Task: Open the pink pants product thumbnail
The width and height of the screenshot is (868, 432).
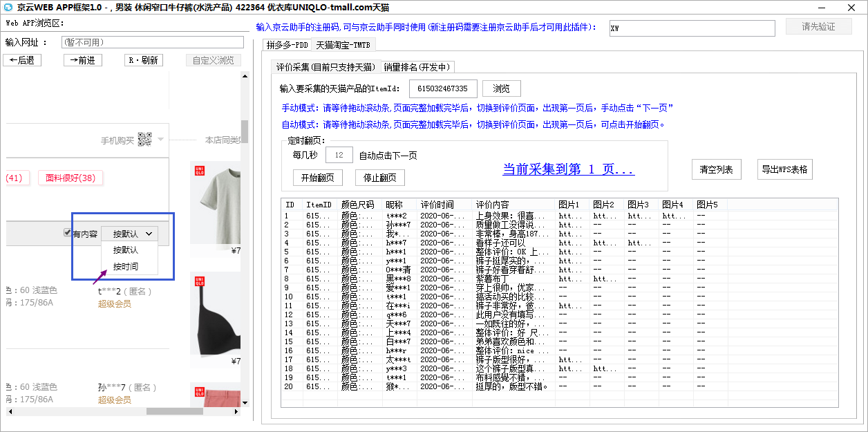Action: point(217,395)
